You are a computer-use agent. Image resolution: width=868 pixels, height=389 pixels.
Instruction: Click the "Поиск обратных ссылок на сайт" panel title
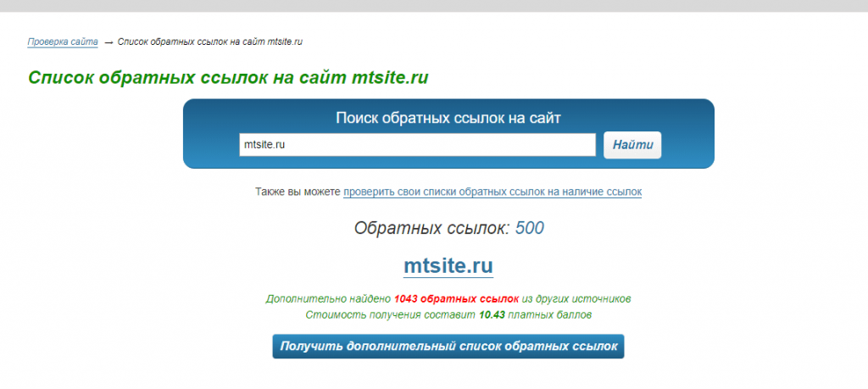point(448,118)
